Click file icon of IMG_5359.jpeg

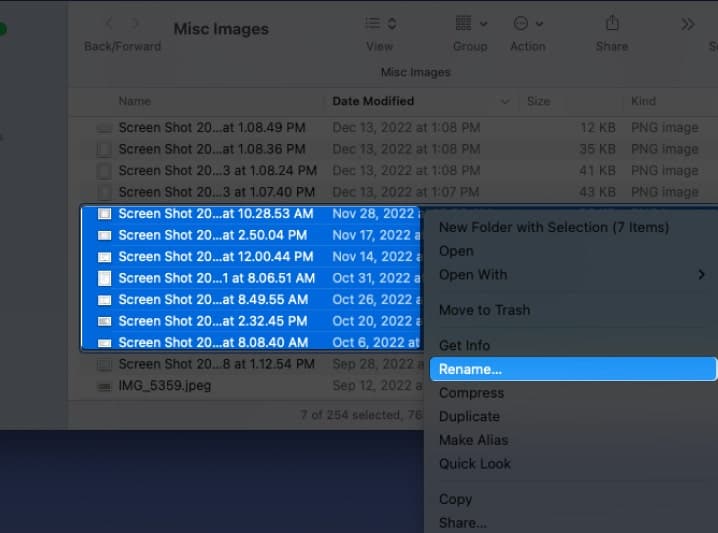click(104, 386)
